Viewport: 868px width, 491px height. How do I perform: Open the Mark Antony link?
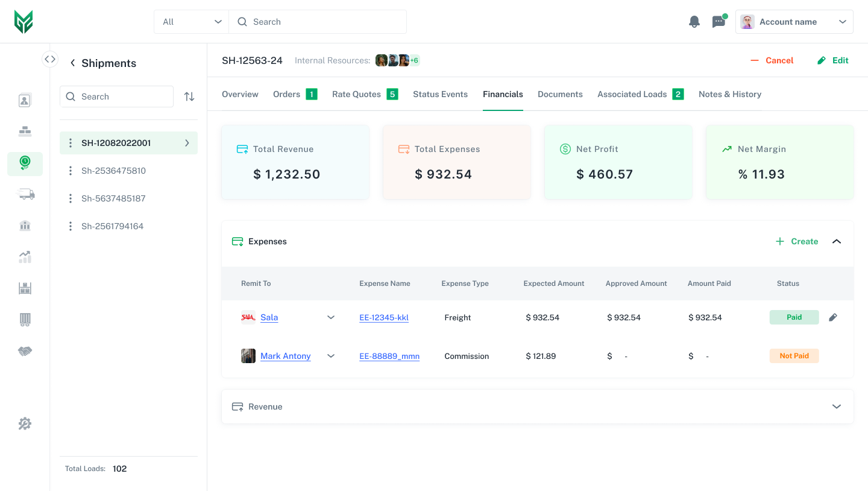click(286, 356)
